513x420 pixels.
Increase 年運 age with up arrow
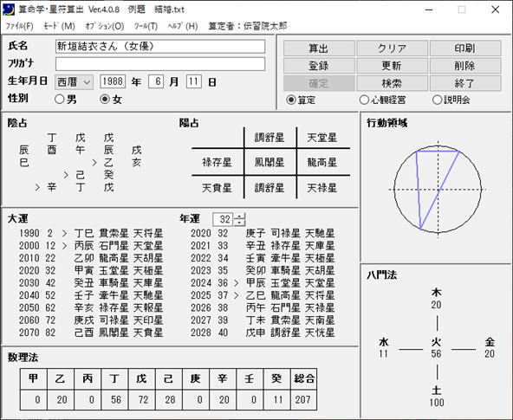pos(239,216)
